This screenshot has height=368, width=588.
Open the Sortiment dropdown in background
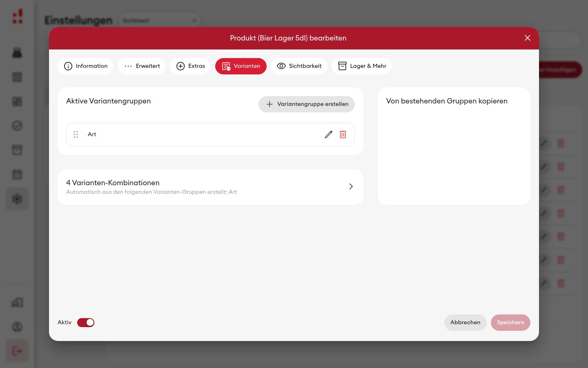coord(160,20)
